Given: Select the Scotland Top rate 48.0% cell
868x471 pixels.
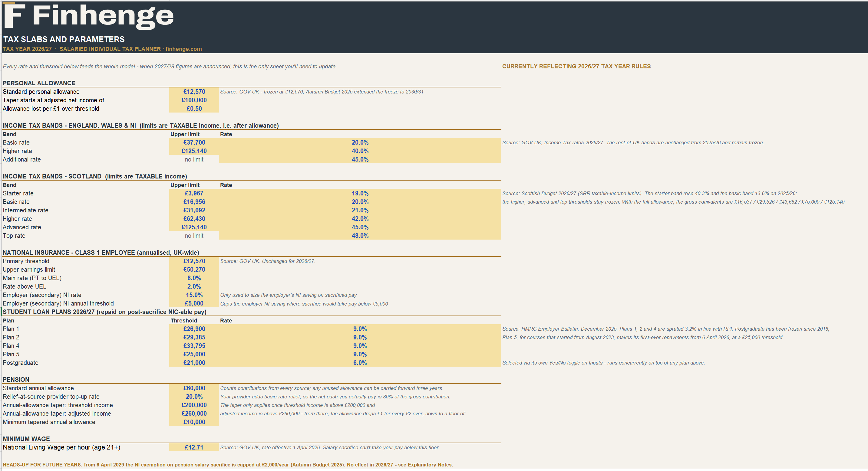Looking at the screenshot, I should pyautogui.click(x=360, y=236).
